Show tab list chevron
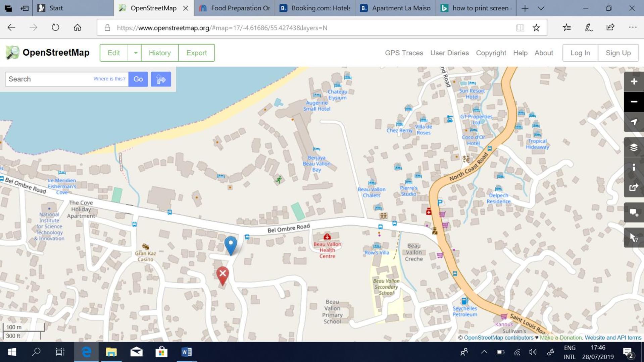This screenshot has width=644, height=362. [541, 8]
